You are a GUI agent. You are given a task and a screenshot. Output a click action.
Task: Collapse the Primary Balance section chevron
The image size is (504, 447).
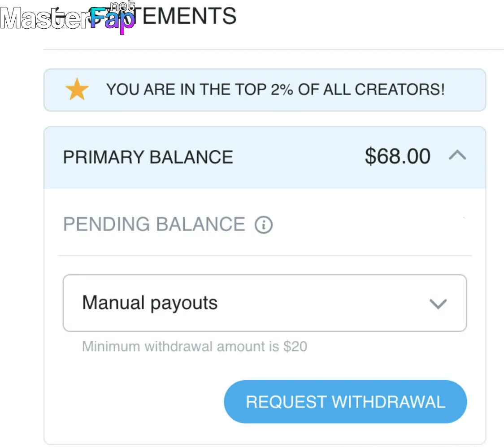pyautogui.click(x=457, y=156)
